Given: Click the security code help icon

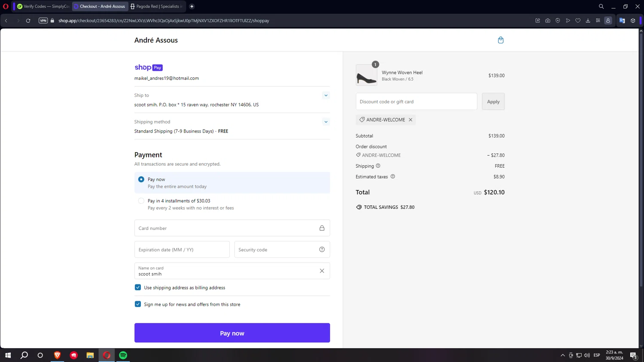Looking at the screenshot, I should tap(322, 250).
